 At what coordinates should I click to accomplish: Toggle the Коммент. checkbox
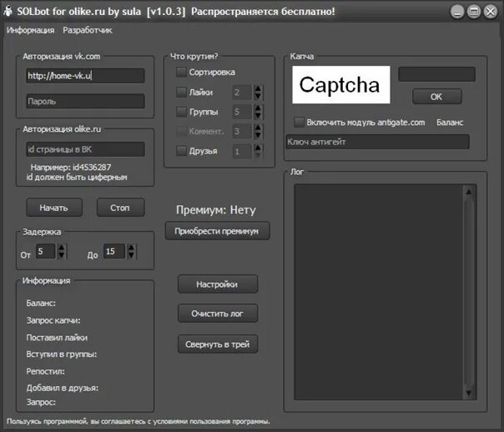(x=181, y=132)
